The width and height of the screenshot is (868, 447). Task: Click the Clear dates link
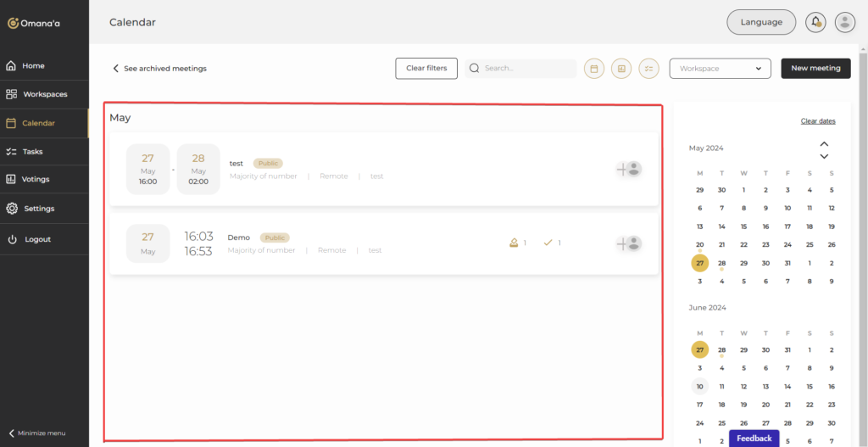[x=818, y=121]
